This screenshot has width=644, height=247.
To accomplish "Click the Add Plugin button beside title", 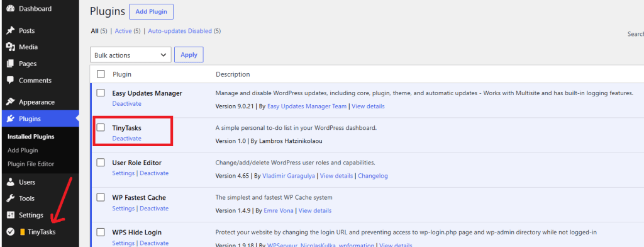I will (151, 11).
